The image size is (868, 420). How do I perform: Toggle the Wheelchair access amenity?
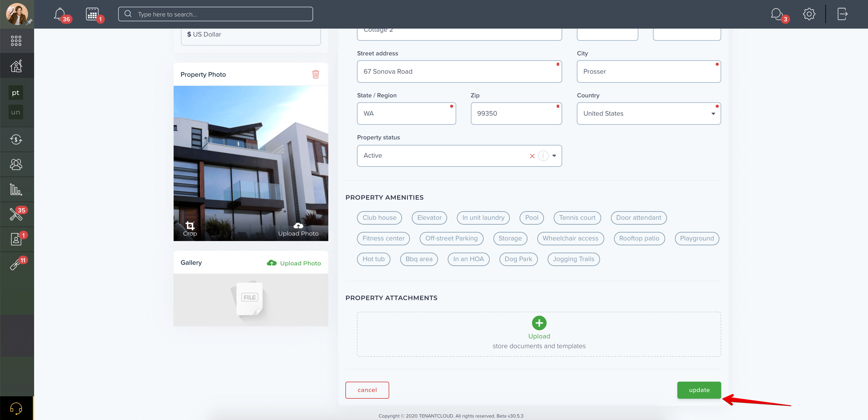click(x=570, y=239)
